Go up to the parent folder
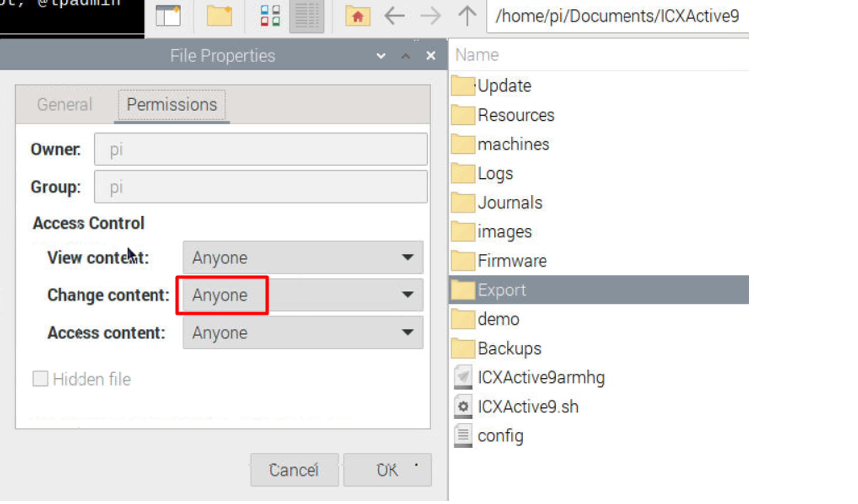The height and width of the screenshot is (504, 858). (x=467, y=16)
